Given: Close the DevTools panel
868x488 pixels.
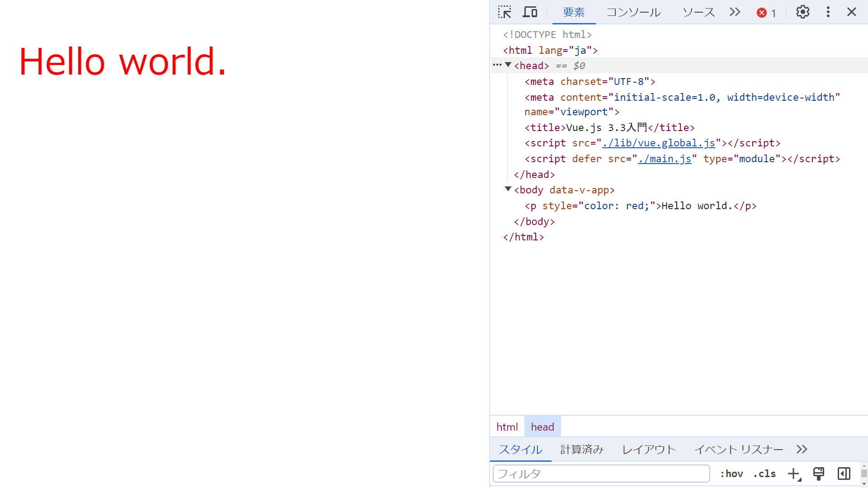Looking at the screenshot, I should tap(852, 12).
